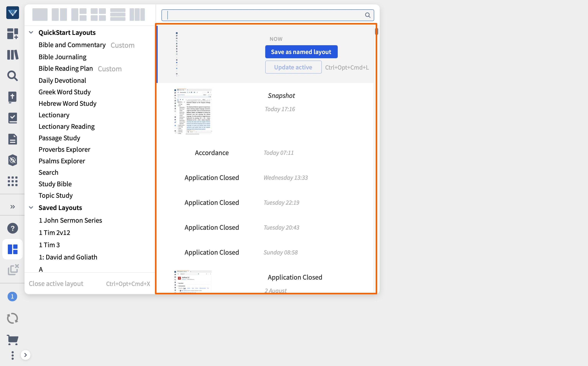Screen dimensions: 588x366
Task: Focus the layouts search input field
Action: click(x=268, y=15)
